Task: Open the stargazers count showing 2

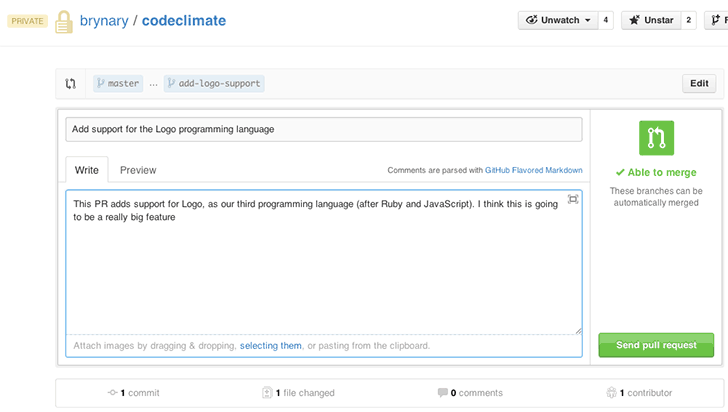Action: (x=689, y=20)
